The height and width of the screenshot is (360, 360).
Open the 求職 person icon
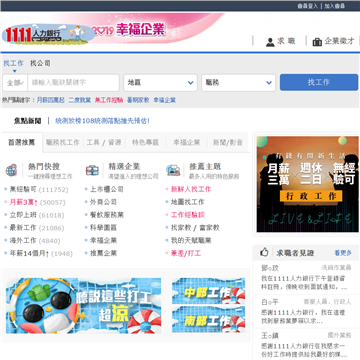270,42
